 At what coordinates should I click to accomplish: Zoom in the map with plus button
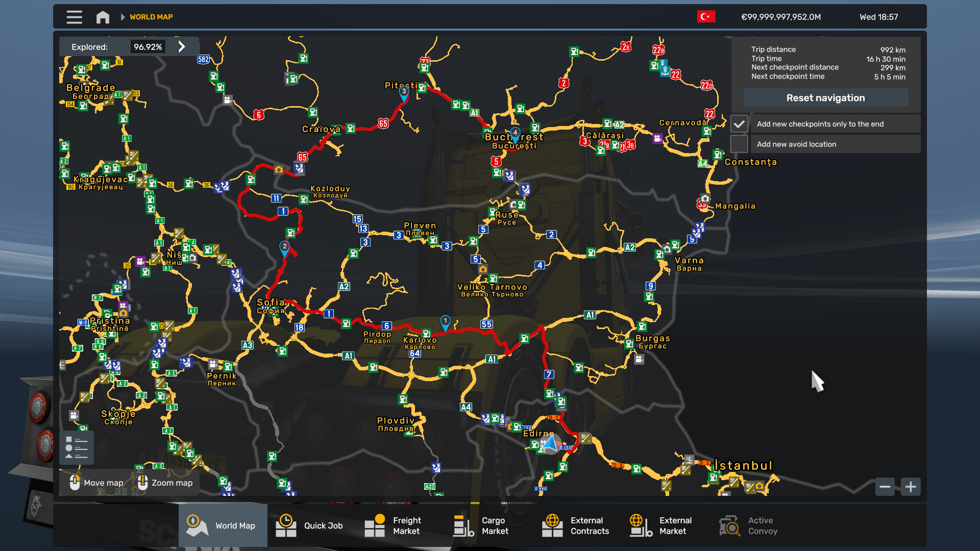pos(911,487)
